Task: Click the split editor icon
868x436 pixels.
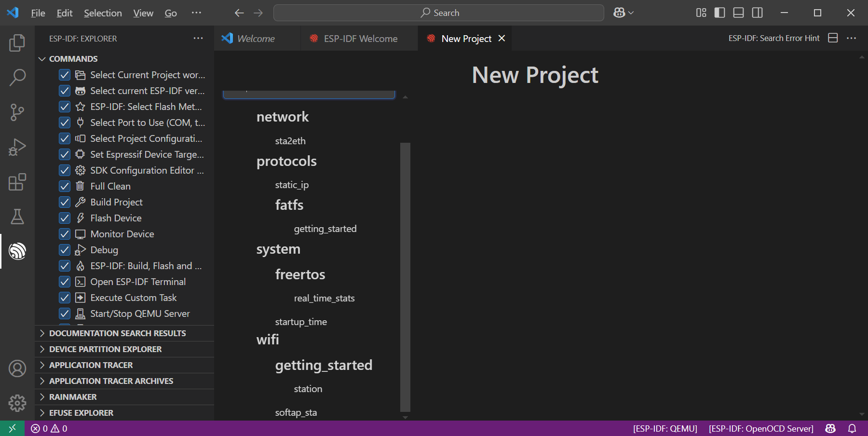Action: (833, 38)
